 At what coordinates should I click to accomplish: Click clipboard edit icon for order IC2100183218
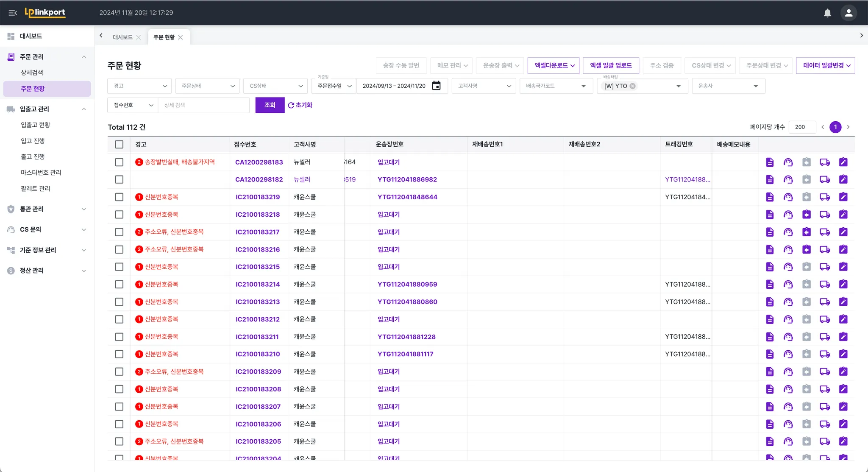point(843,214)
